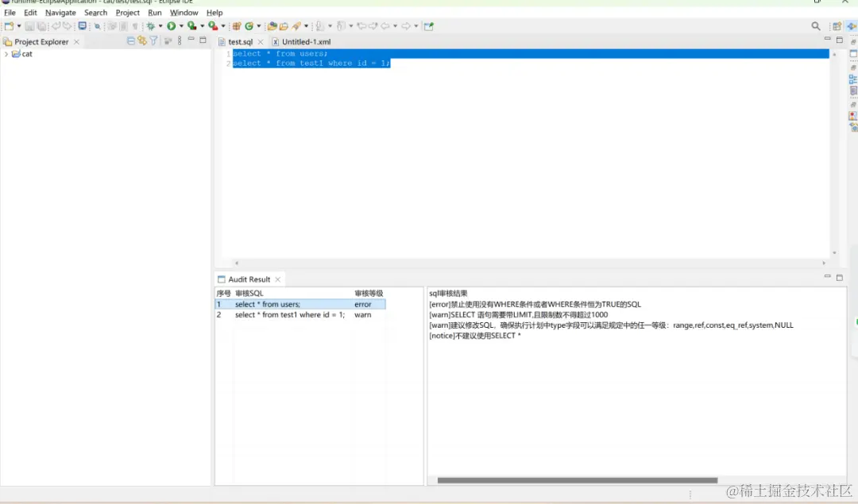Click the Save All toolbar icon

[x=41, y=25]
